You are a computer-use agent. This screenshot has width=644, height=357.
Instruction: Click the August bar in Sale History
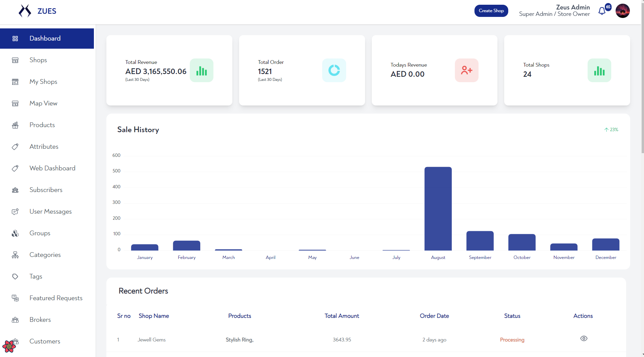[x=438, y=209]
